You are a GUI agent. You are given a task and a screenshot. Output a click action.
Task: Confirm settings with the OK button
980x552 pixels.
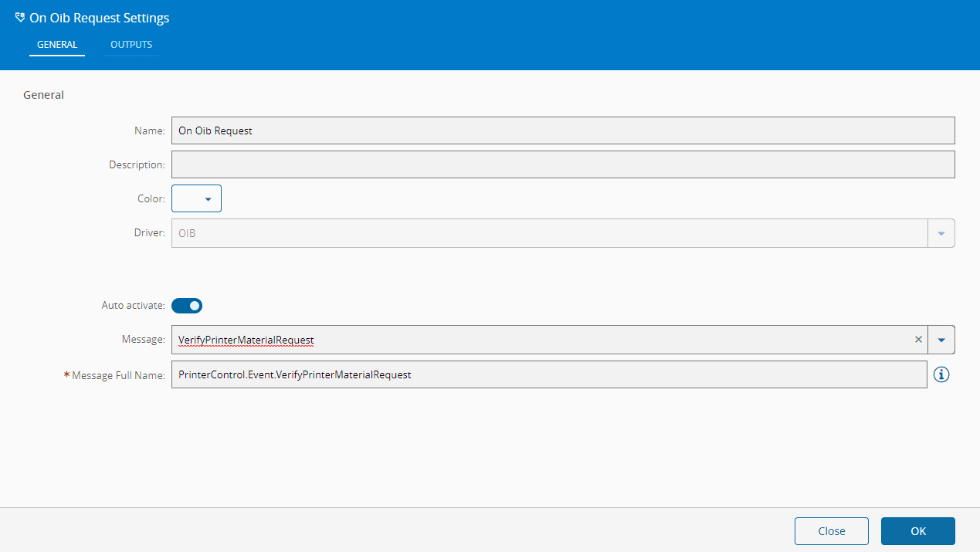(x=918, y=531)
